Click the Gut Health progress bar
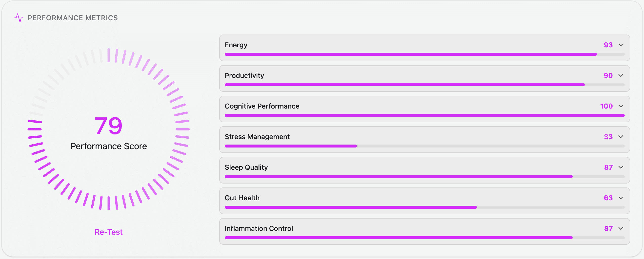This screenshot has width=644, height=259. (424, 207)
